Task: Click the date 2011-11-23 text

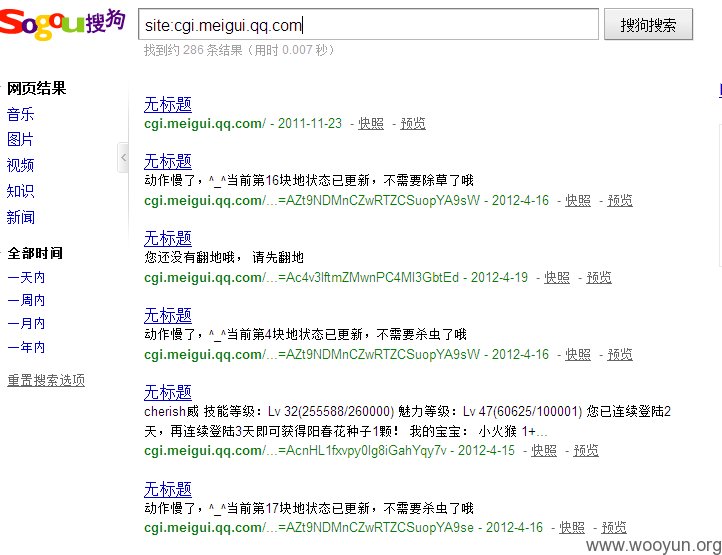Action: point(310,123)
